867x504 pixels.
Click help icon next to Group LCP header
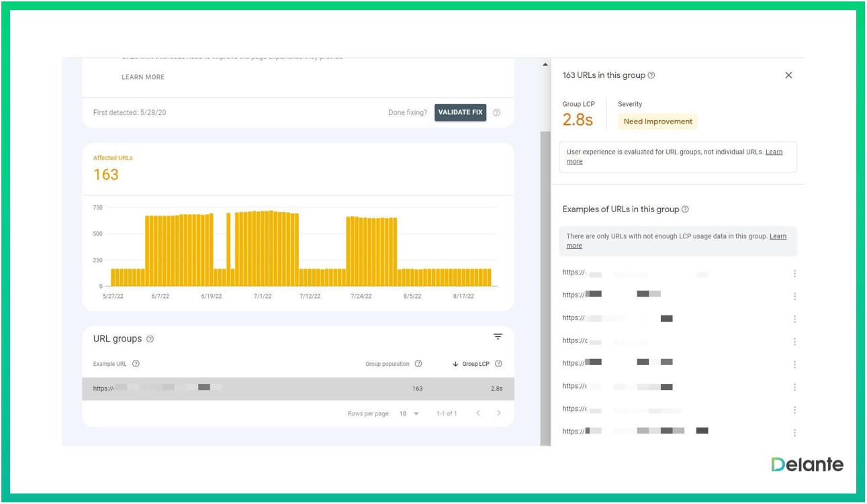[x=498, y=364]
